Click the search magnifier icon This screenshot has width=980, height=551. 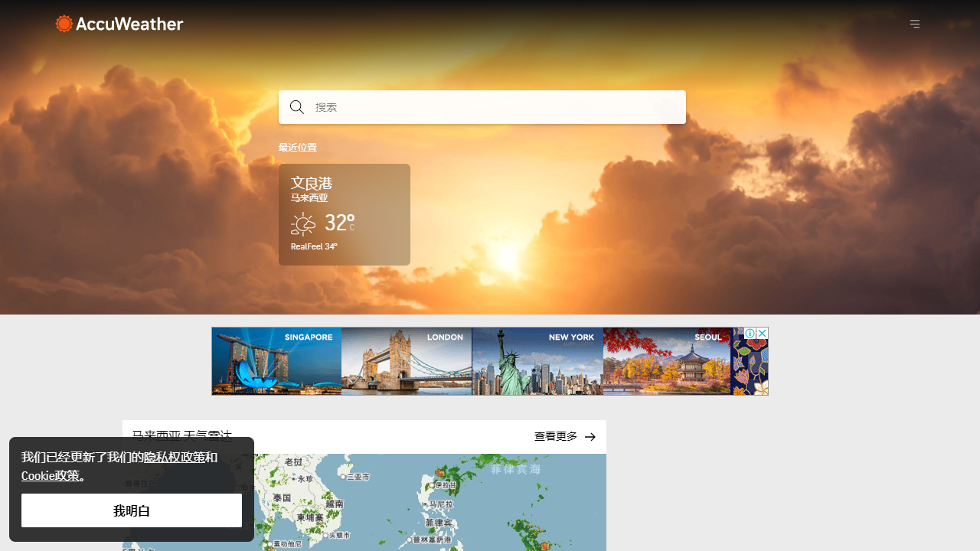tap(297, 107)
